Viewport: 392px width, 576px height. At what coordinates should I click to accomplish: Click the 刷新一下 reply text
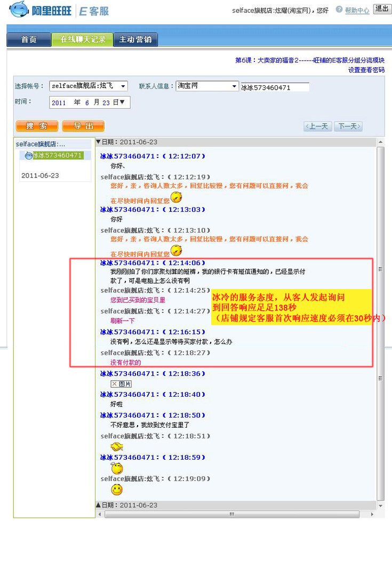122,321
